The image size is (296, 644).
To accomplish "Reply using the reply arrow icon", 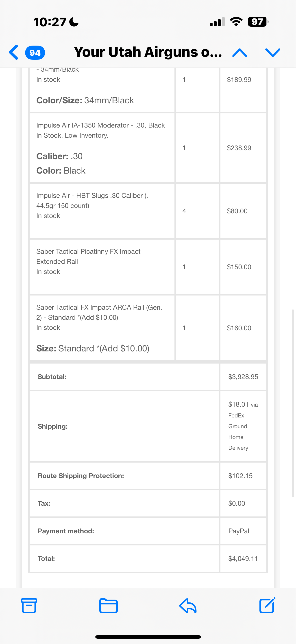I will (188, 606).
